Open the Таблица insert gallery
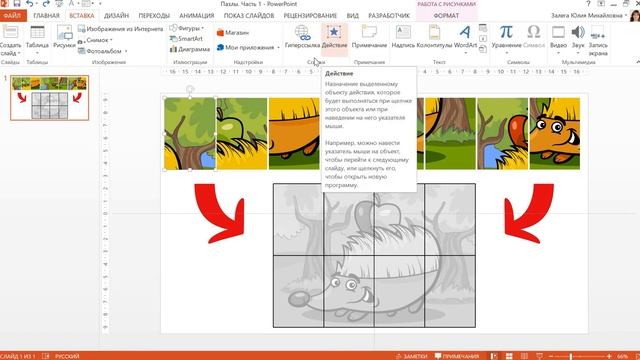 [37, 40]
